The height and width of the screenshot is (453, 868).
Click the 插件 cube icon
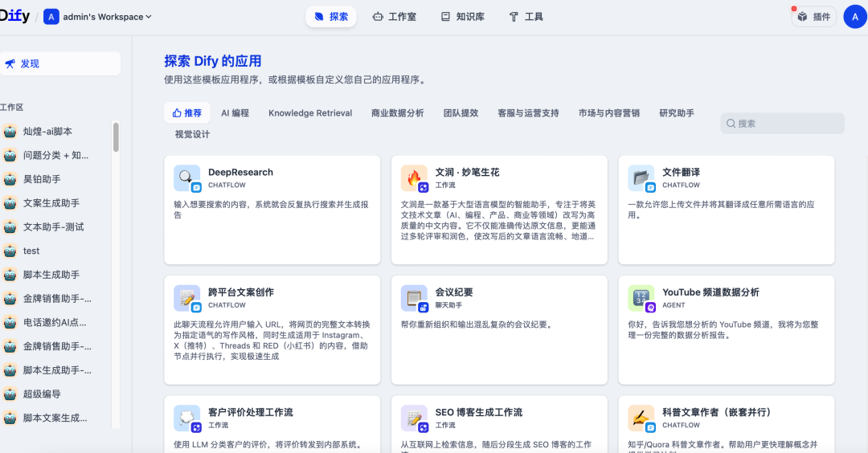point(803,17)
